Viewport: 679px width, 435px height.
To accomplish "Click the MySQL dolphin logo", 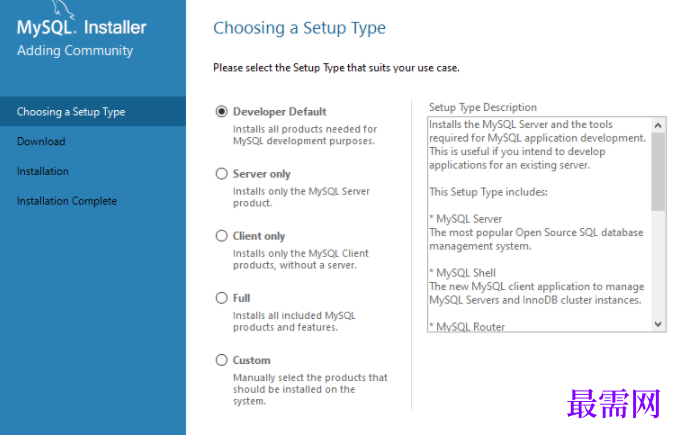I will point(63,10).
